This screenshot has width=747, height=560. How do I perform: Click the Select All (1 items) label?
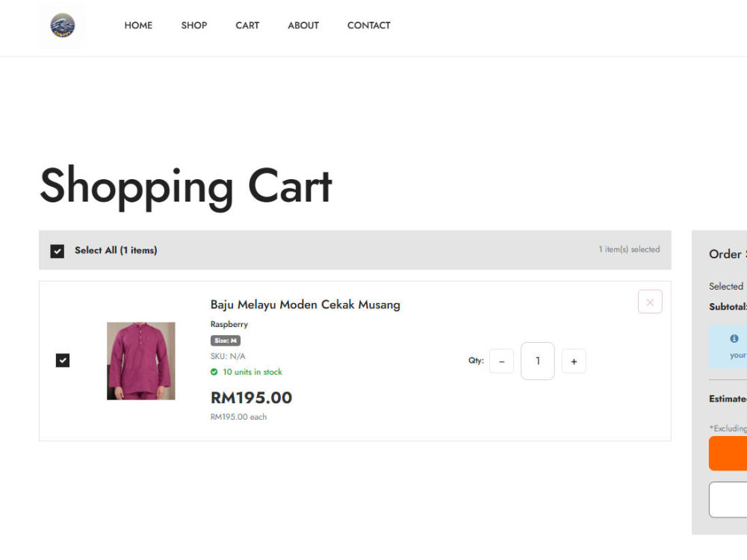pyautogui.click(x=116, y=250)
